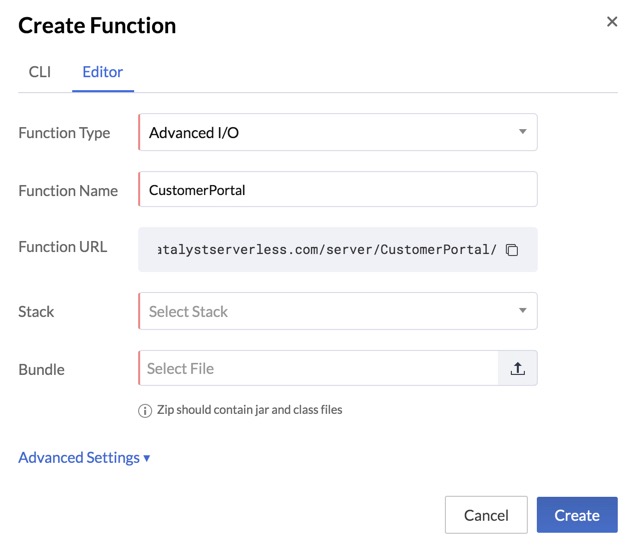This screenshot has width=635, height=552.
Task: Switch to the CLI tab
Action: [x=40, y=72]
